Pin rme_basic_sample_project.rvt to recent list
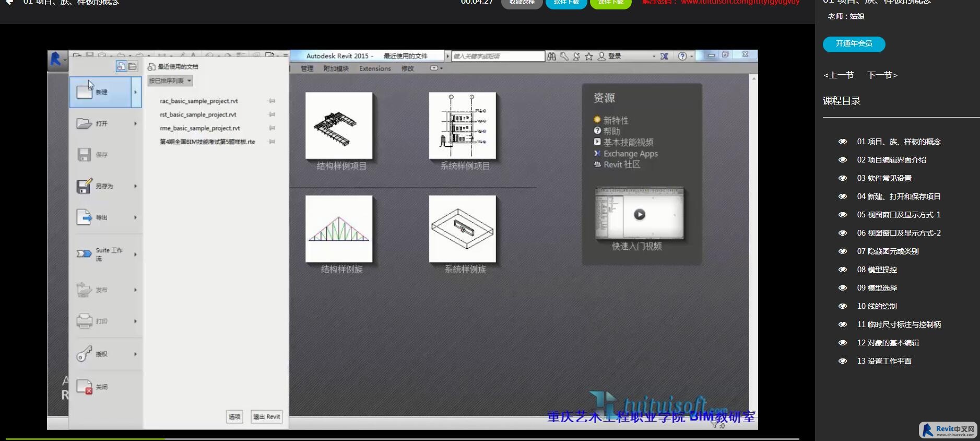 (x=272, y=128)
